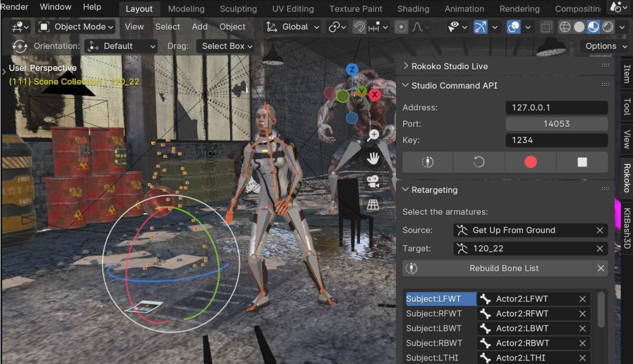Open the Help menu

[92, 7]
